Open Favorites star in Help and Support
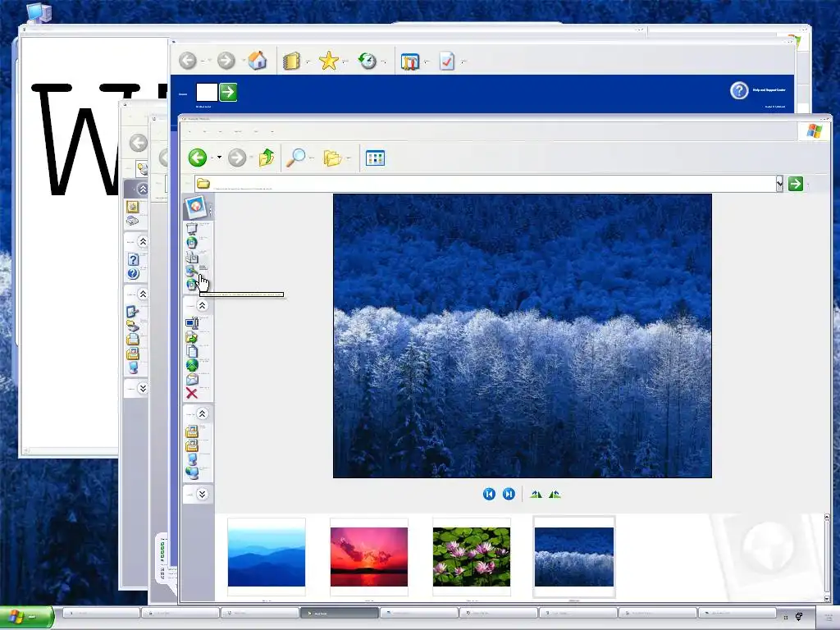The width and height of the screenshot is (840, 630). click(328, 61)
